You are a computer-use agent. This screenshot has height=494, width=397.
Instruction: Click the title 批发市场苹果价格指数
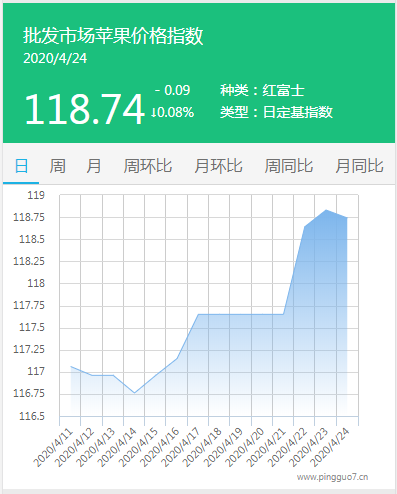coord(113,36)
